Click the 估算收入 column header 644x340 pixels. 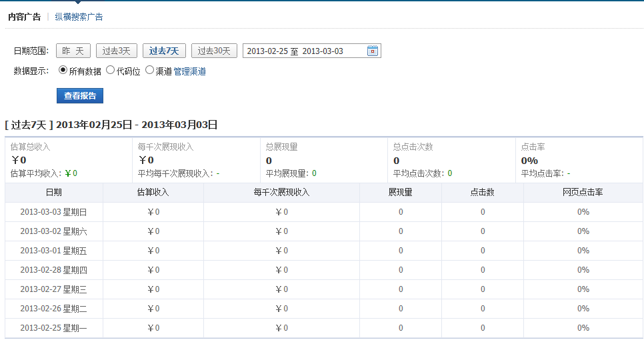(153, 192)
